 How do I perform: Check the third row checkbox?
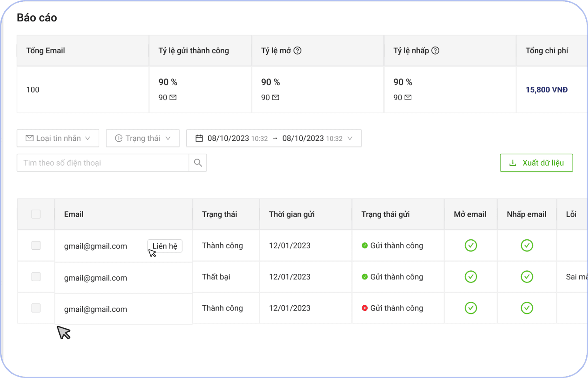pyautogui.click(x=36, y=308)
